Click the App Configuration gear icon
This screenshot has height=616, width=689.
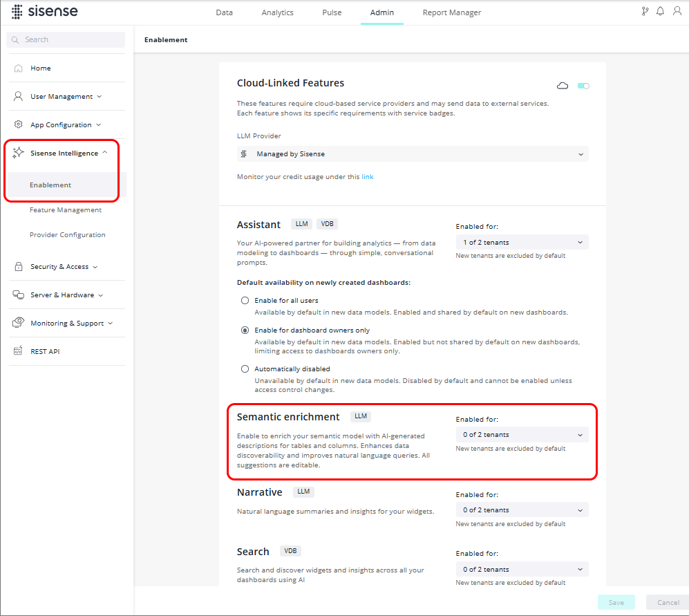pyautogui.click(x=19, y=124)
